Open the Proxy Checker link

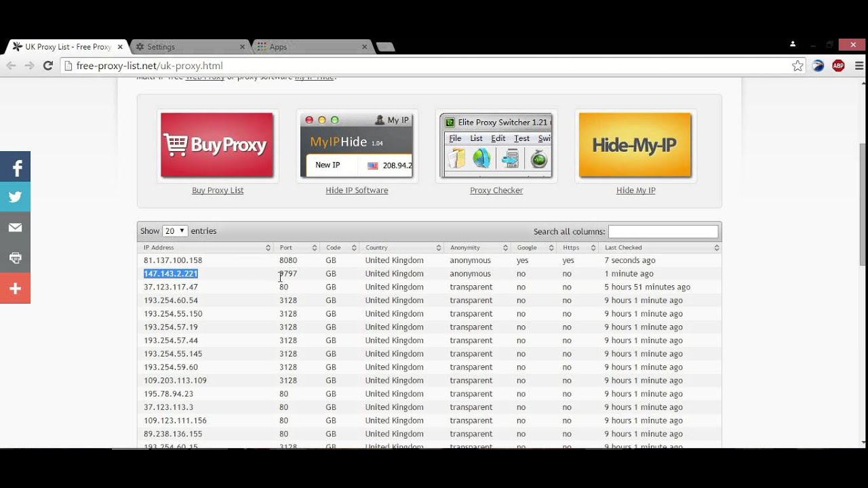[x=496, y=190]
